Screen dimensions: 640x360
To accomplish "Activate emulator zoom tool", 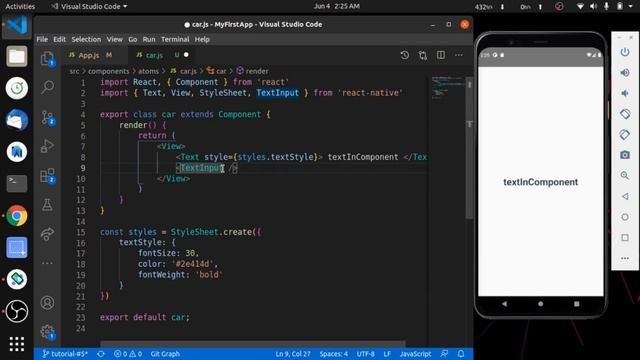I will (x=625, y=176).
